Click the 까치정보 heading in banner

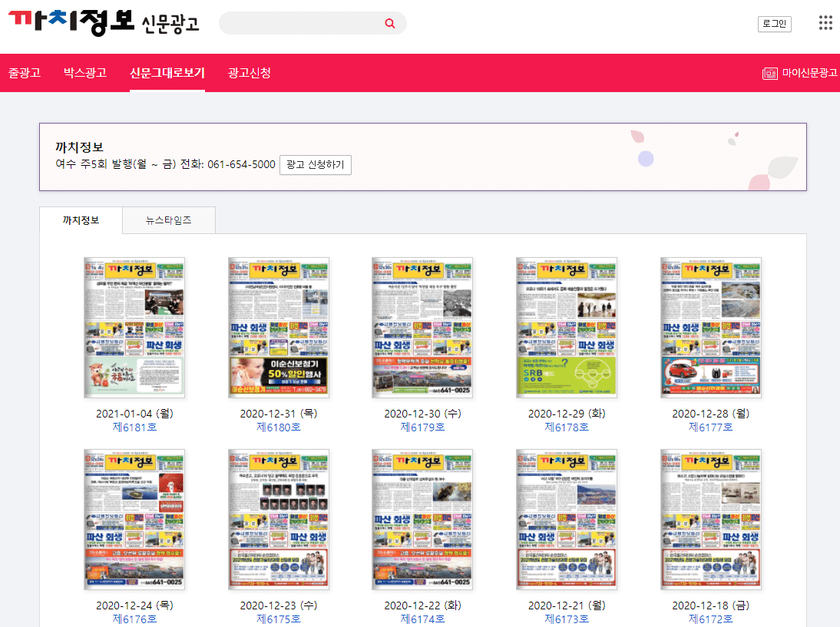(79, 147)
